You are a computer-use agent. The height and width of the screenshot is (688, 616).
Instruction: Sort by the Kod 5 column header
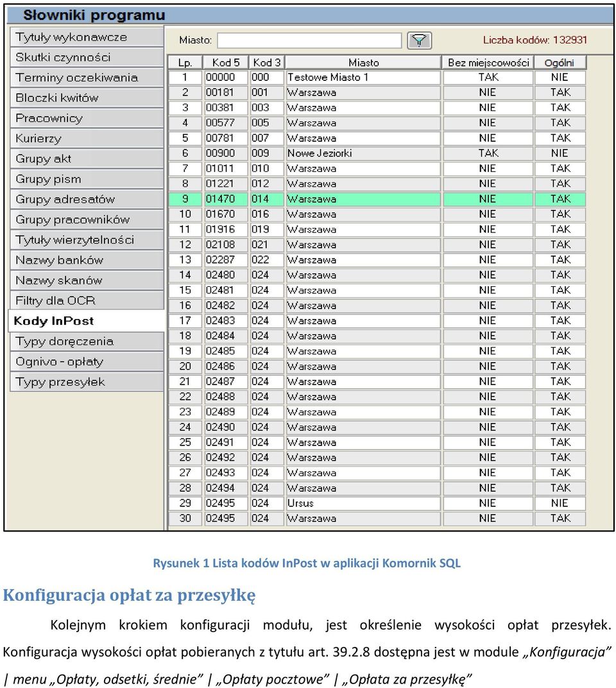pyautogui.click(x=226, y=62)
